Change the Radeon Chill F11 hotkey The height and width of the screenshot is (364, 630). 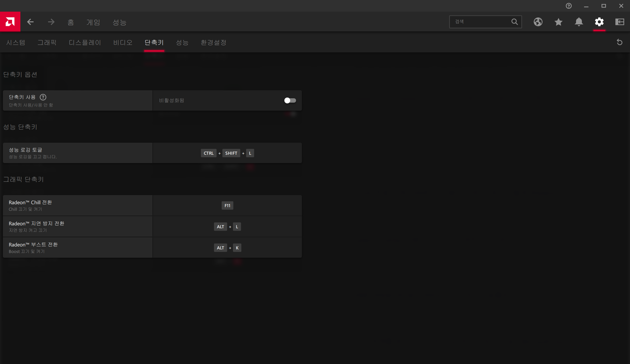(227, 206)
